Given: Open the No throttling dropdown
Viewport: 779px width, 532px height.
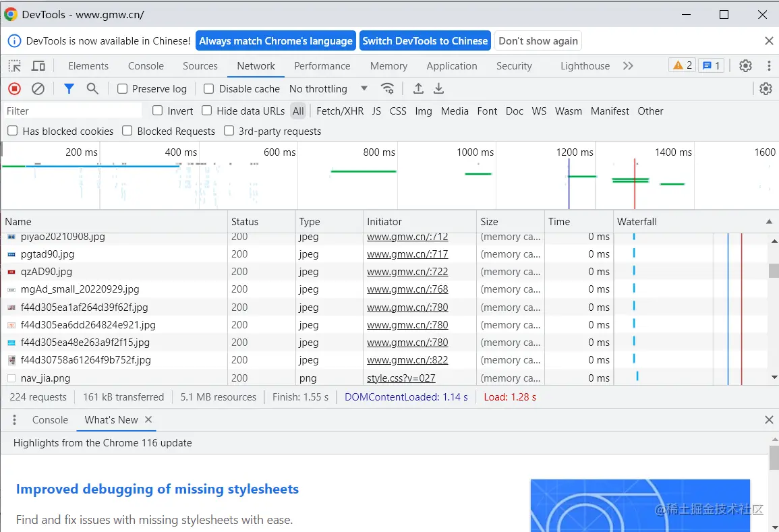Looking at the screenshot, I should [x=328, y=89].
